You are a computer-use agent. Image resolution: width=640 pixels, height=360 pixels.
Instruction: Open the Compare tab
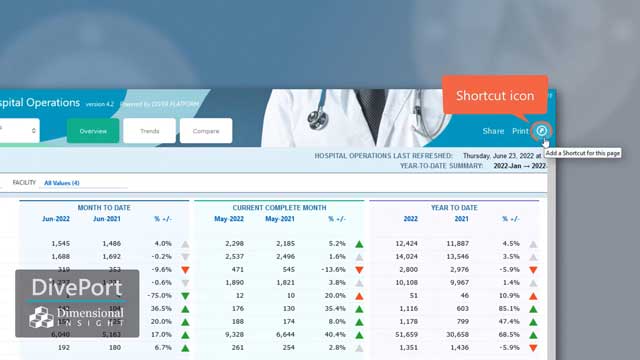[206, 131]
